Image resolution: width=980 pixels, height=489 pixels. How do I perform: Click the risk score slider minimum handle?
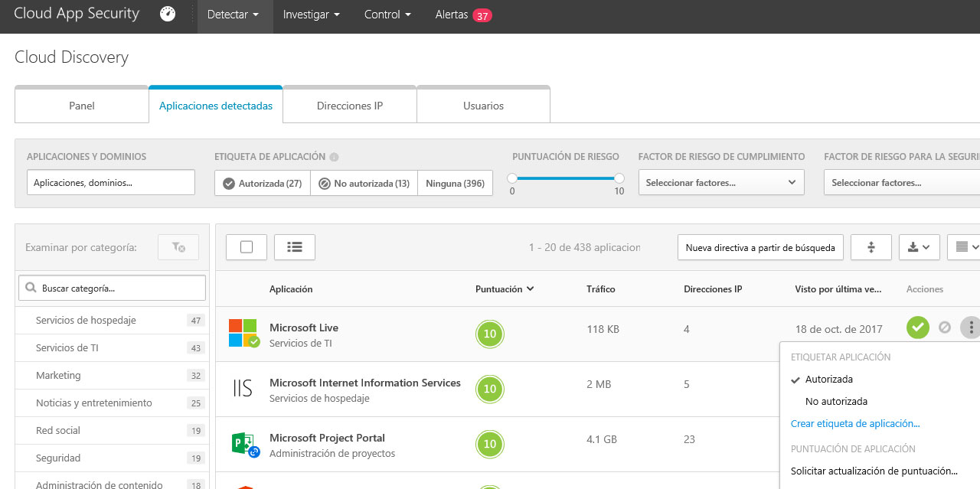(512, 178)
